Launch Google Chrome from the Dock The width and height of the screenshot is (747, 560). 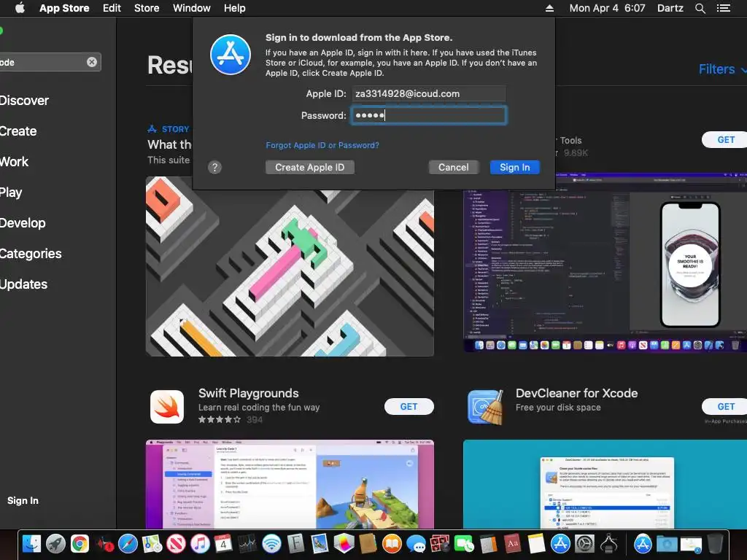[80, 543]
